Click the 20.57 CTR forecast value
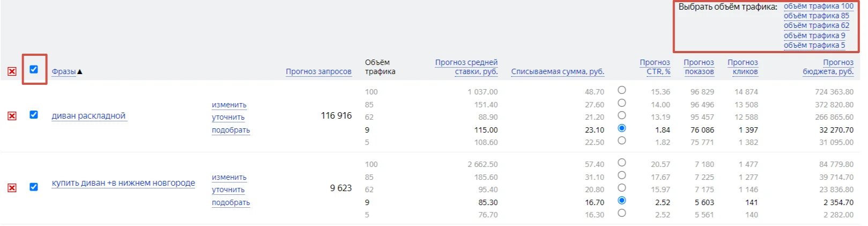This screenshot has height=226, width=868. (661, 165)
